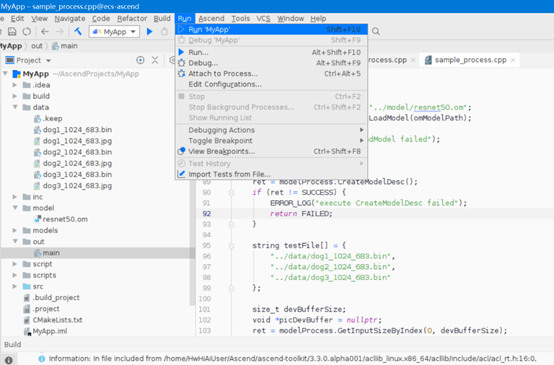
Task: Click the Project panel vertical scrollbar
Action: (x=192, y=187)
